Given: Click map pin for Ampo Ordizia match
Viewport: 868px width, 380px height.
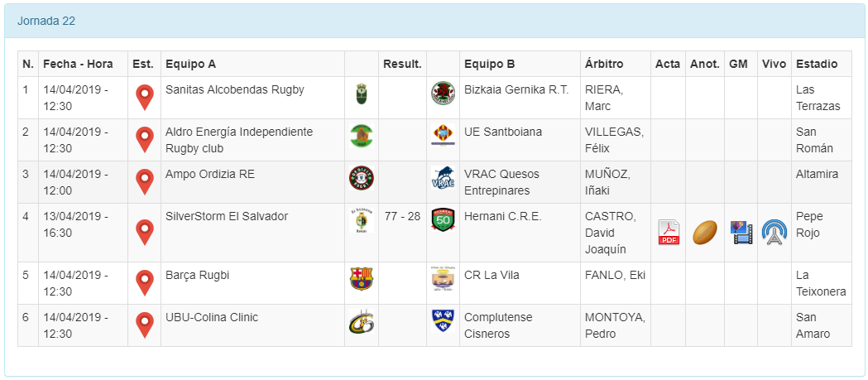Looking at the screenshot, I should click(x=145, y=182).
